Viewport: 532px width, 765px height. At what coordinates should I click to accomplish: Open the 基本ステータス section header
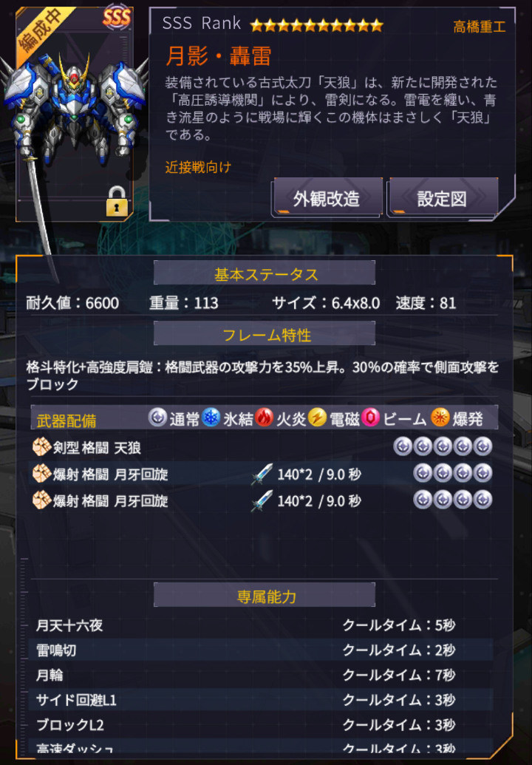(265, 273)
